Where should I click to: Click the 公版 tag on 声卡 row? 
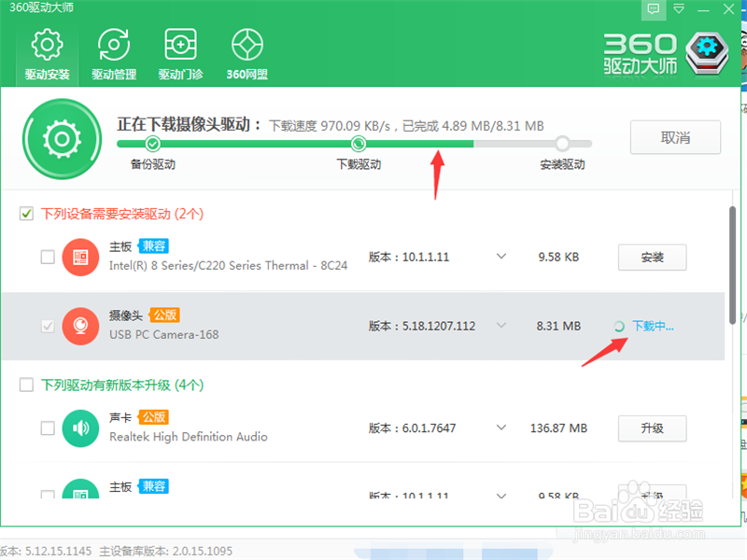(153, 417)
